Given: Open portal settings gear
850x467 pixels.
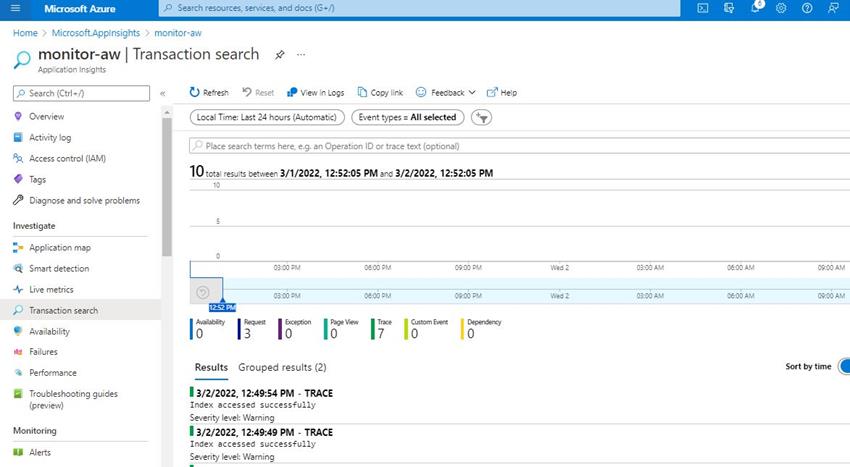Looking at the screenshot, I should [x=781, y=8].
